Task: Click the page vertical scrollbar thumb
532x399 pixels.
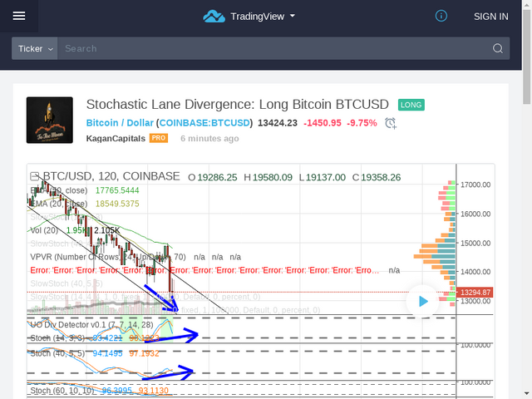Action: [x=526, y=57]
